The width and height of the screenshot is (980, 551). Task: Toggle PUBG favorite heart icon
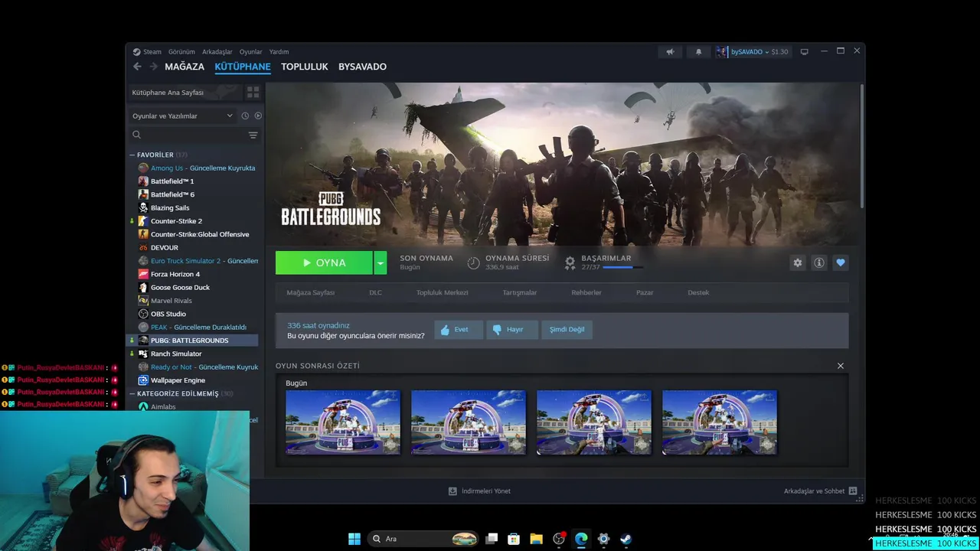point(841,262)
